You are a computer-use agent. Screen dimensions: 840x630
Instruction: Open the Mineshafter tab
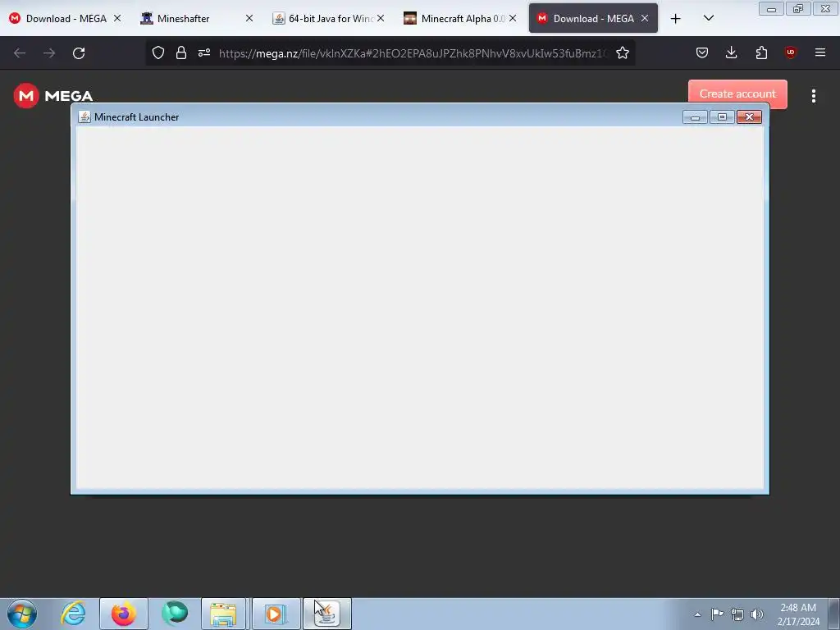click(183, 18)
